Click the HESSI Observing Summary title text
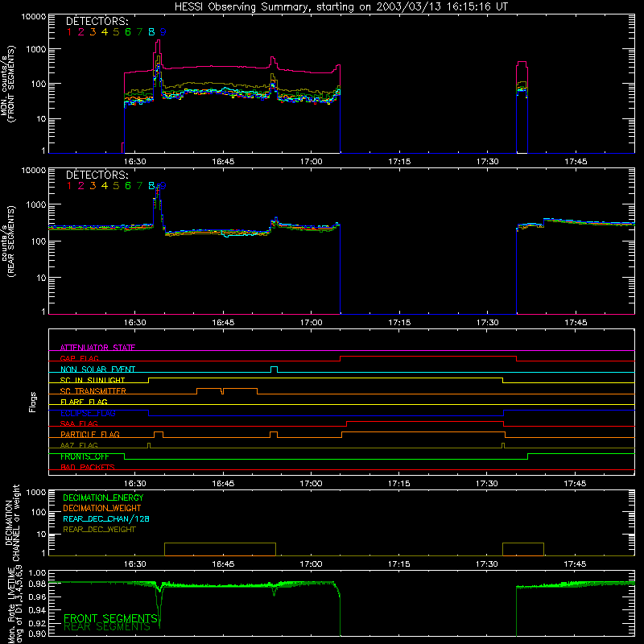 click(x=341, y=7)
